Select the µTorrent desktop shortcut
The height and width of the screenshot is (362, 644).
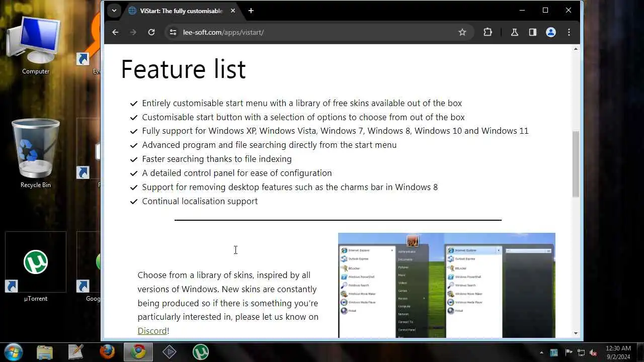[x=36, y=268]
